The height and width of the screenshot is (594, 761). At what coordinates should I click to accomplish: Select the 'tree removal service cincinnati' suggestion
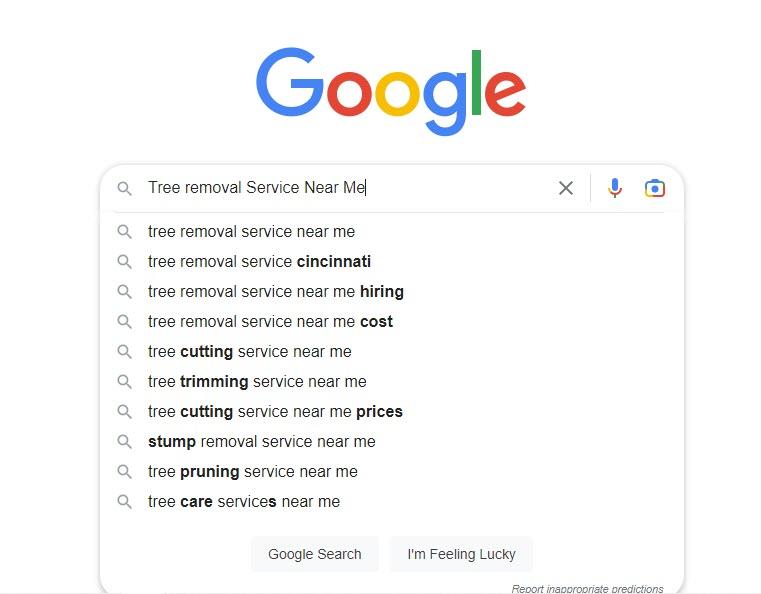point(259,262)
